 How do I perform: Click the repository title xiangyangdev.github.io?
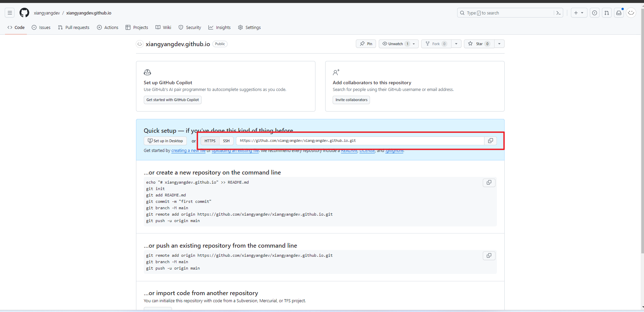[x=178, y=44]
